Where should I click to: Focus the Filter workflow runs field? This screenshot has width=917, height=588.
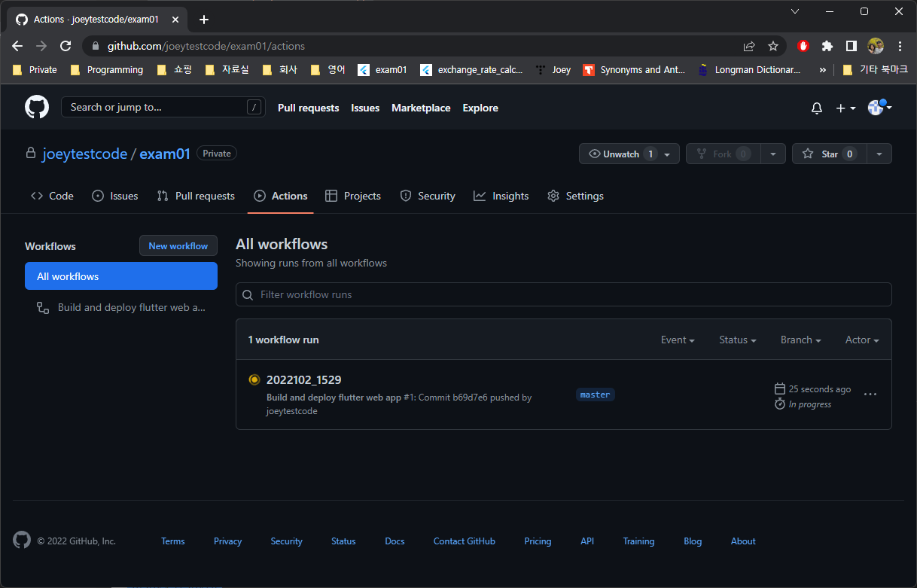click(564, 294)
